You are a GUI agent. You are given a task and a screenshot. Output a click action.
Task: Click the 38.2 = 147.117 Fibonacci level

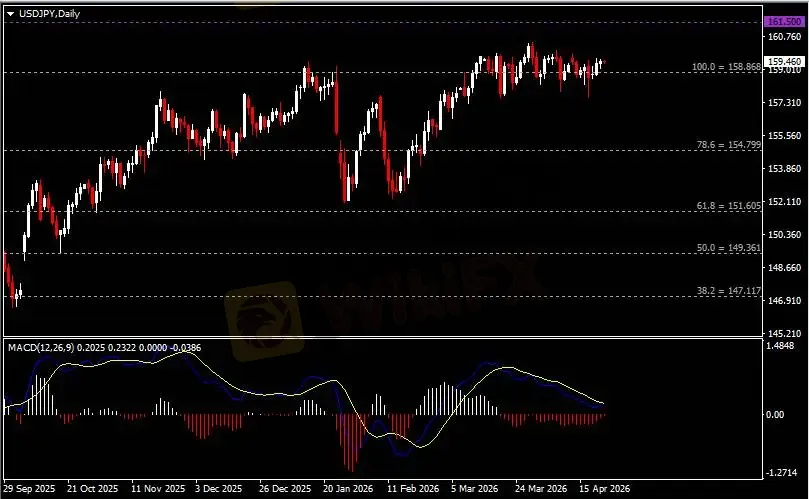(x=729, y=290)
